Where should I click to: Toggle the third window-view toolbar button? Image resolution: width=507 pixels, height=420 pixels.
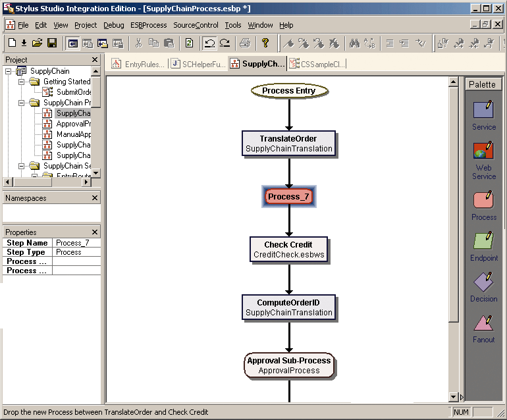[103, 43]
